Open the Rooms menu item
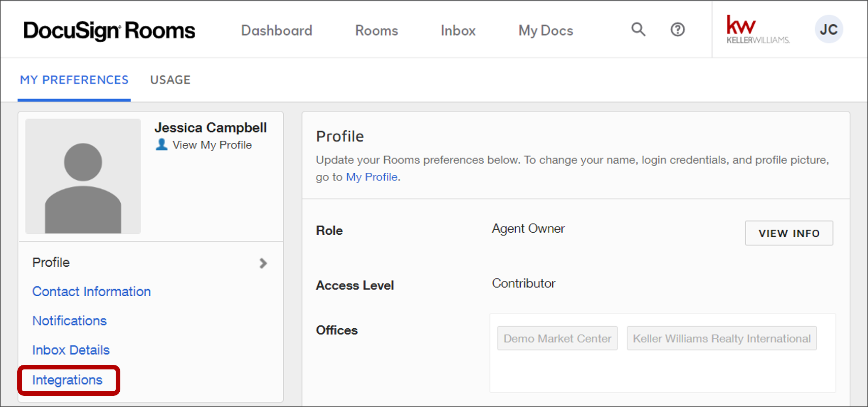Viewport: 868px width, 407px height. click(x=377, y=30)
